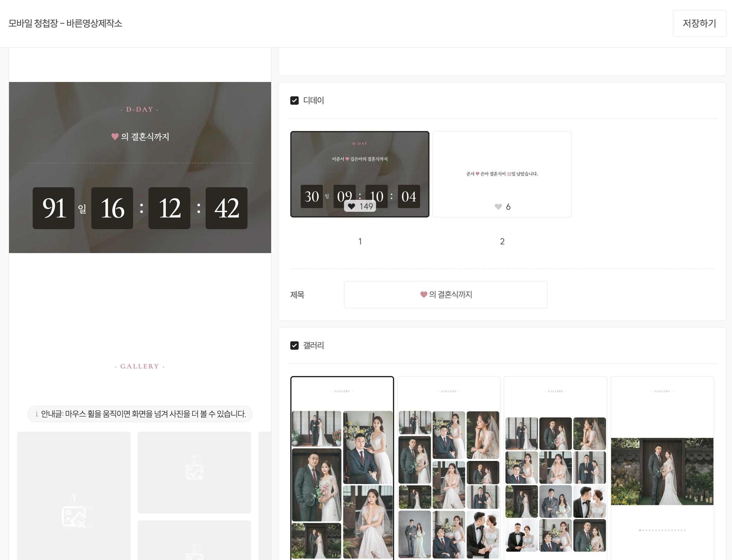732x560 pixels.
Task: Click the gray heart icon with 6 likes
Action: pos(498,207)
